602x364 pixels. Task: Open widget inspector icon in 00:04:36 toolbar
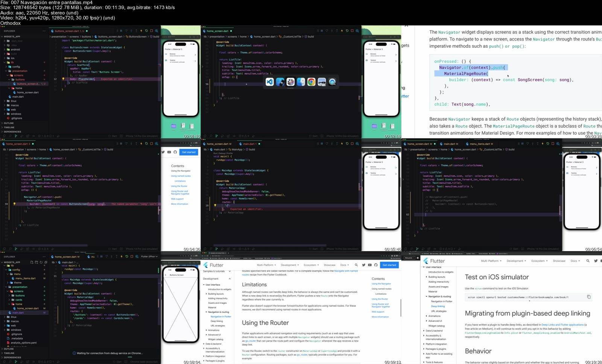pyautogui.click(x=157, y=144)
